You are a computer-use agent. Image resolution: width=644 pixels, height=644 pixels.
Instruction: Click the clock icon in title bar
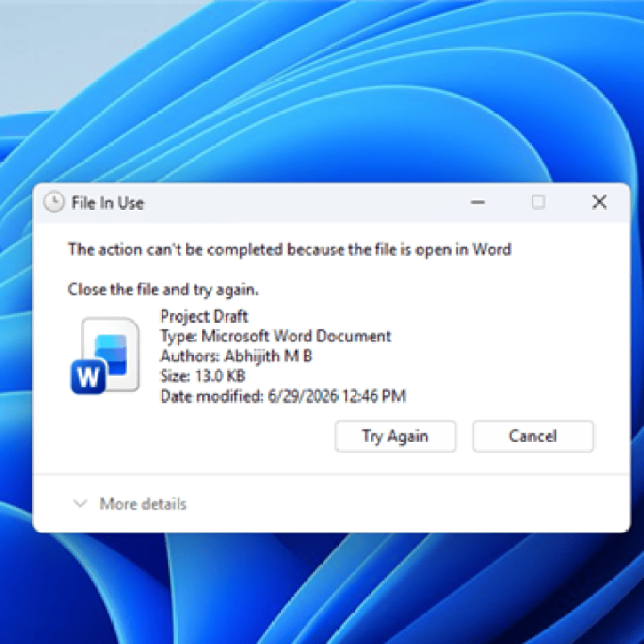pyautogui.click(x=54, y=202)
